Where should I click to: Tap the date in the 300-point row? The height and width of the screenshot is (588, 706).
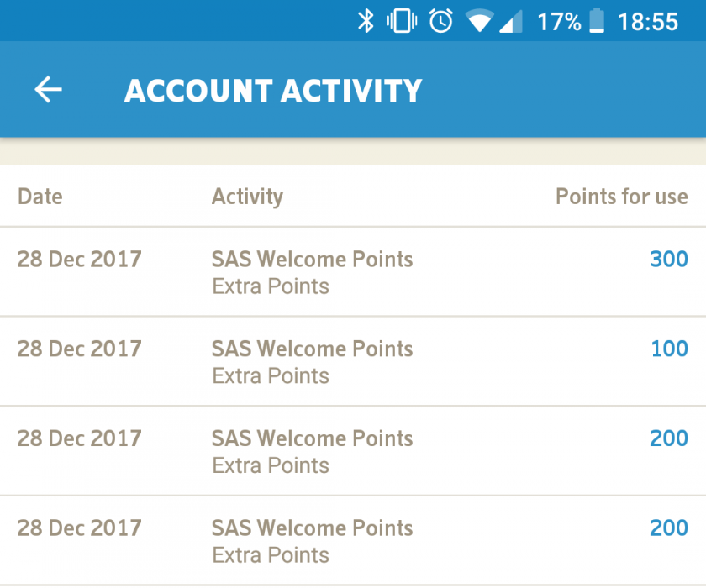80,259
